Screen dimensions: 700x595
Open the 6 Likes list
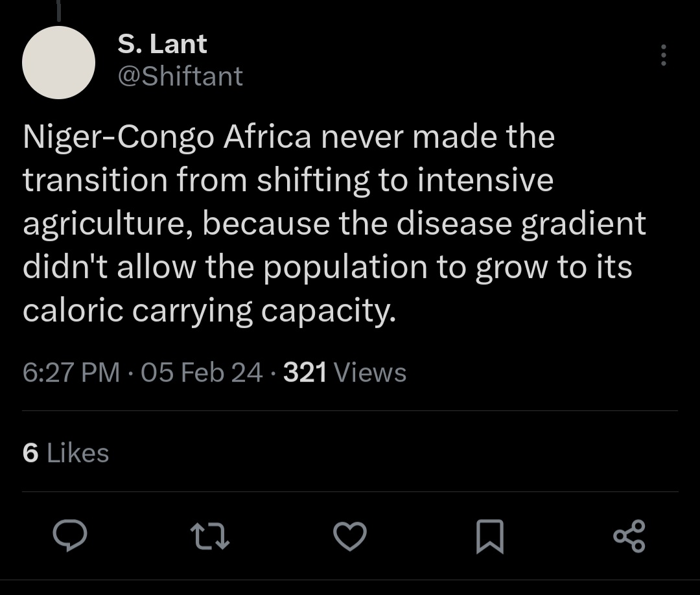point(65,452)
